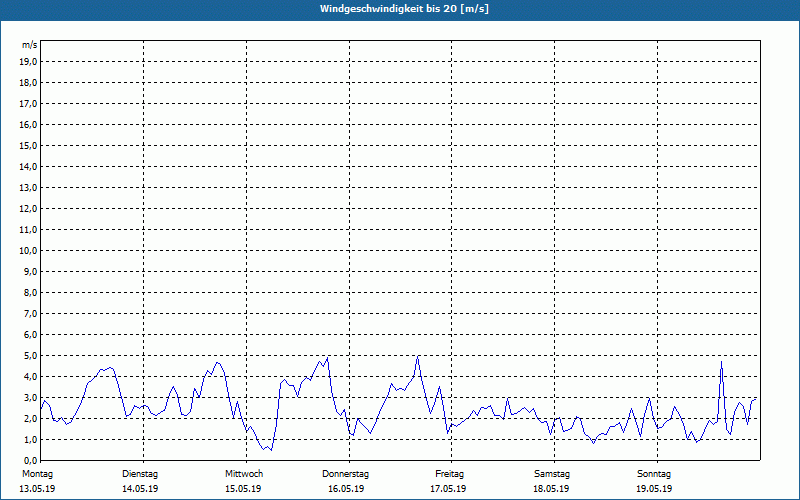Select the 3,0 y-axis label
This screenshot has width=800, height=500.
(x=30, y=397)
